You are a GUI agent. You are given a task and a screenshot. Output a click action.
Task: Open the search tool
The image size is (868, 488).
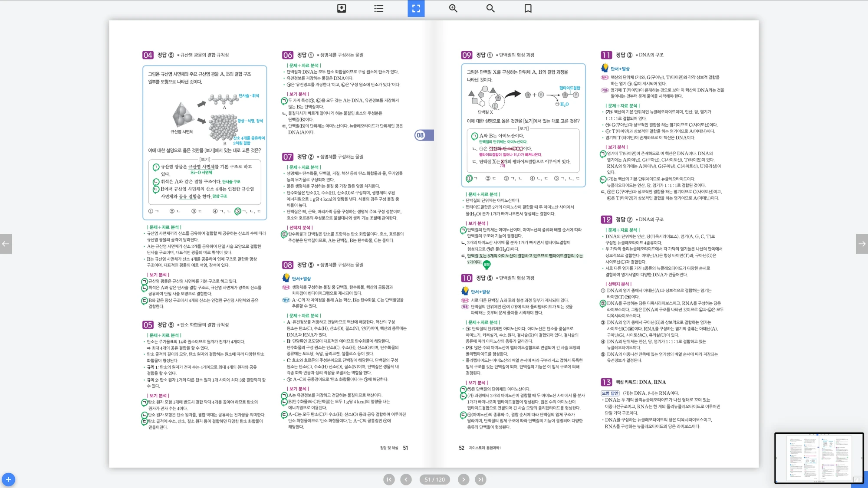click(490, 8)
